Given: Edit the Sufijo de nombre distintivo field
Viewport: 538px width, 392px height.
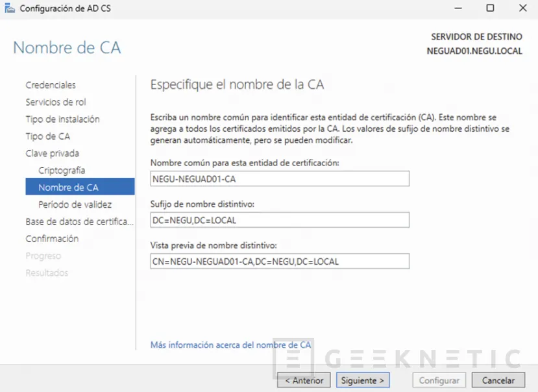Looking at the screenshot, I should [279, 220].
